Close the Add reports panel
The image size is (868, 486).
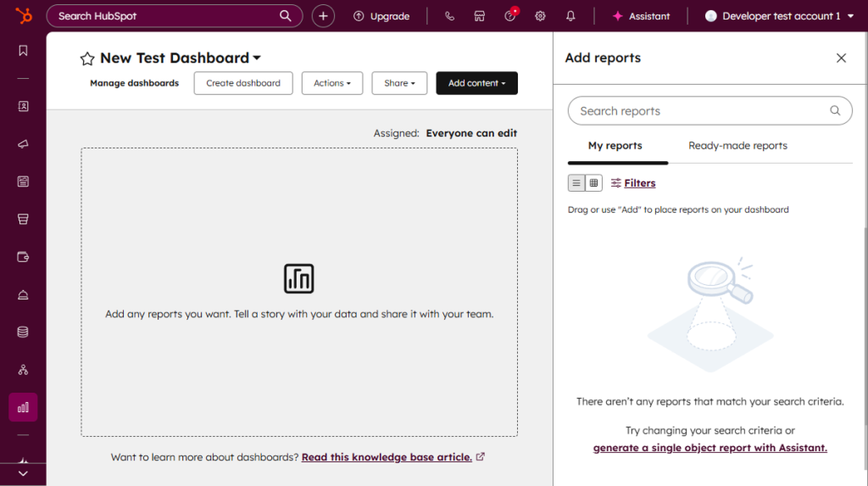point(841,59)
